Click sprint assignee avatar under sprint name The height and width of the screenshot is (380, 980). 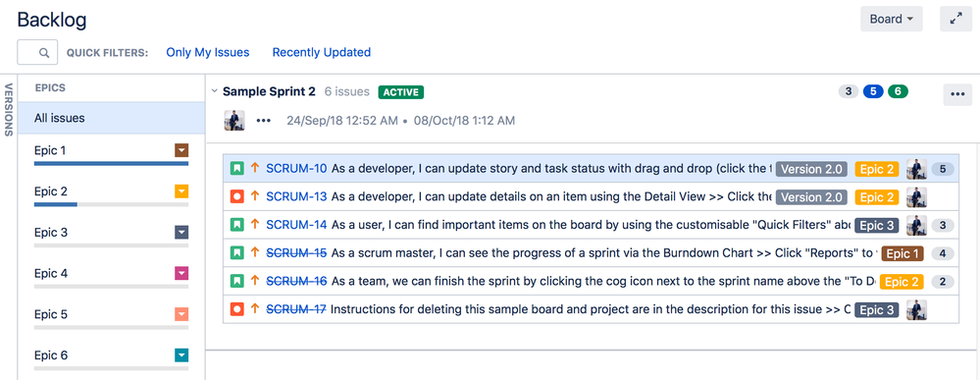(x=234, y=120)
